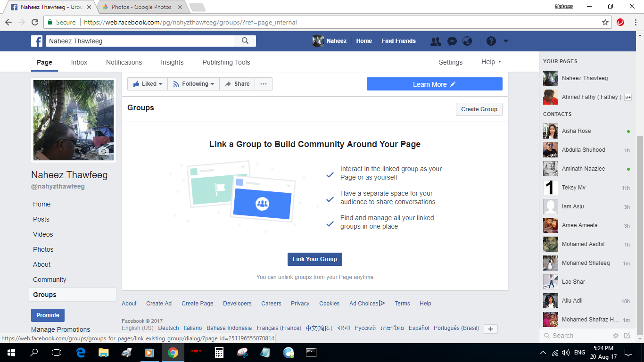Open chat with Aisha Rose
Image resolution: width=644 pixels, height=362 pixels.
(586, 131)
